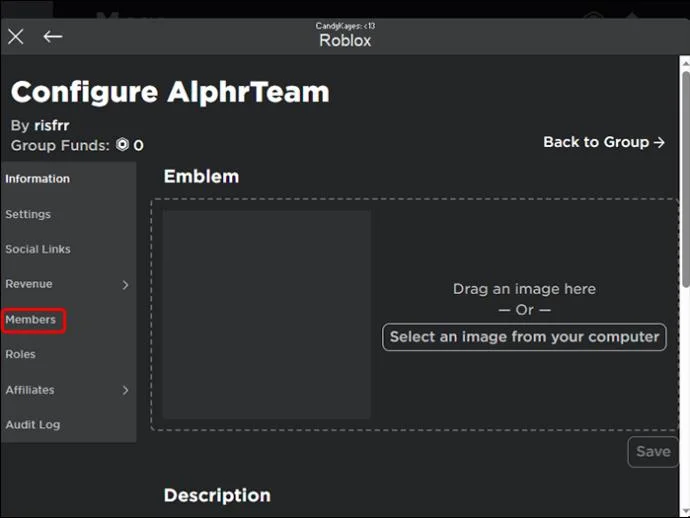Screen dimensions: 690x518
Task: Open Social Links in sidebar
Action: click(x=38, y=249)
